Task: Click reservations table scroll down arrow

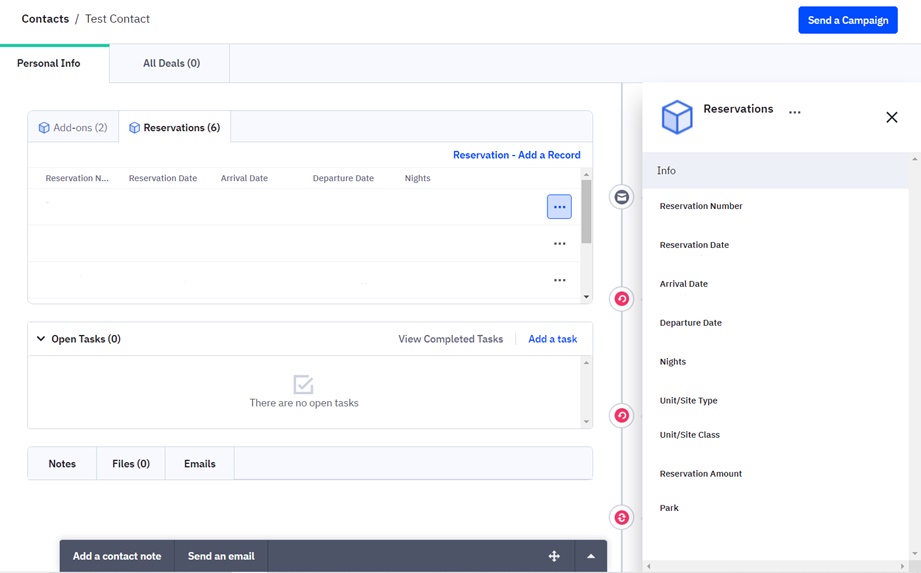Action: click(x=586, y=297)
